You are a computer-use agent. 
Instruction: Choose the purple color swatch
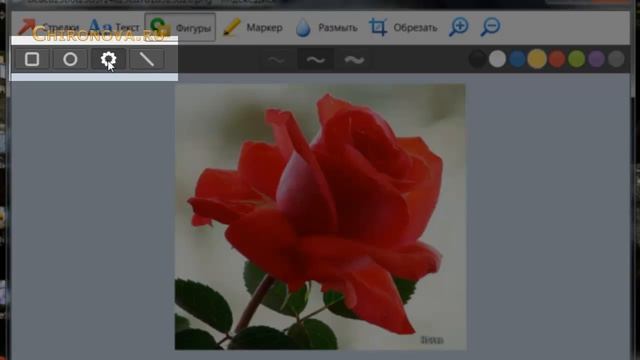pos(597,59)
